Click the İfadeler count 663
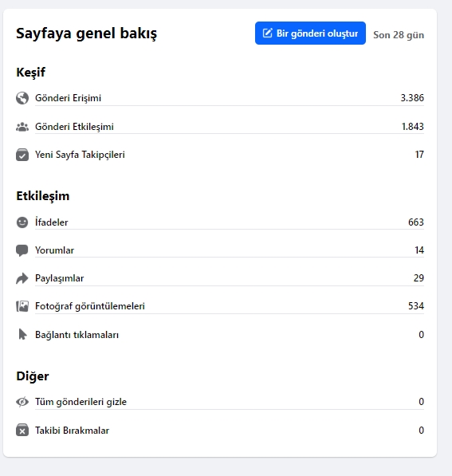 click(x=416, y=222)
